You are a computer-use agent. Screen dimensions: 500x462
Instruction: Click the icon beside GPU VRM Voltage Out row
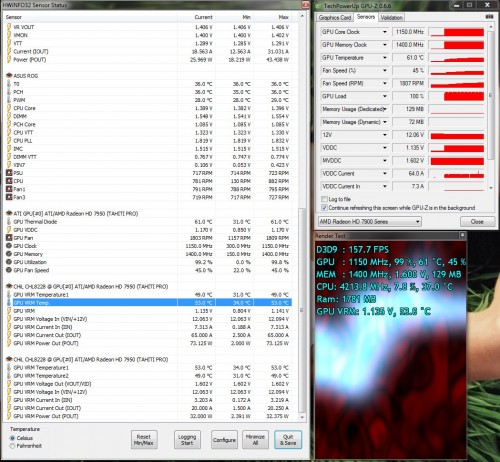[x=9, y=384]
